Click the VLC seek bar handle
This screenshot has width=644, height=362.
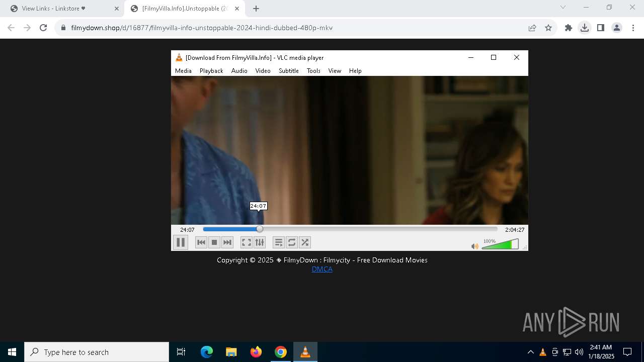tap(260, 229)
